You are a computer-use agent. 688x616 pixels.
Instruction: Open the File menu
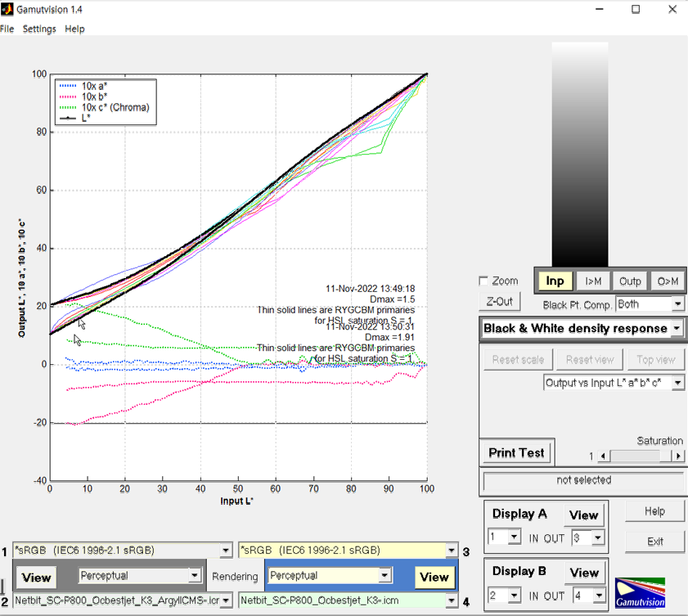[x=7, y=29]
